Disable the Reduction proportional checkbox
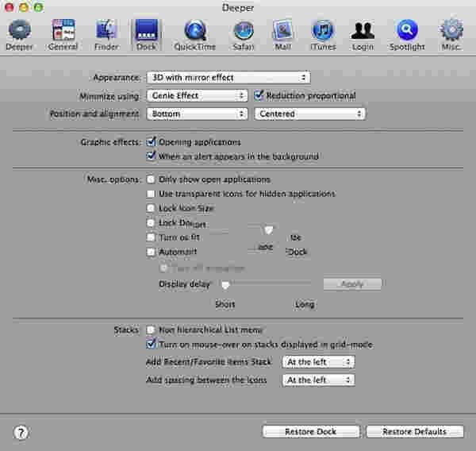The height and width of the screenshot is (451, 476). coord(259,95)
